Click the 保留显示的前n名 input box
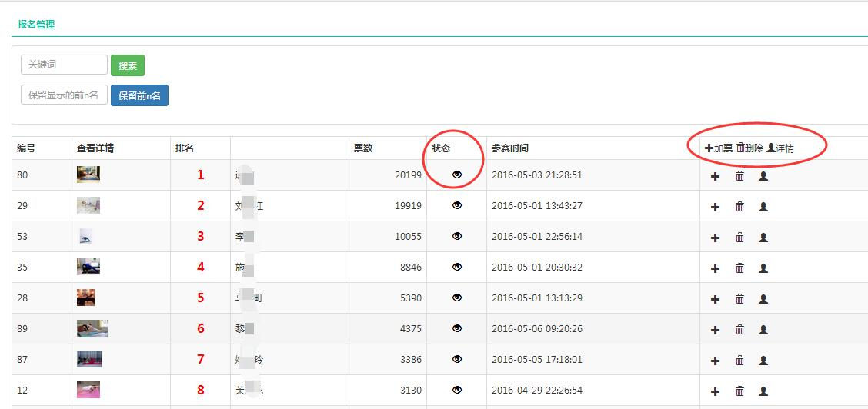Image resolution: width=868 pixels, height=409 pixels. click(64, 95)
